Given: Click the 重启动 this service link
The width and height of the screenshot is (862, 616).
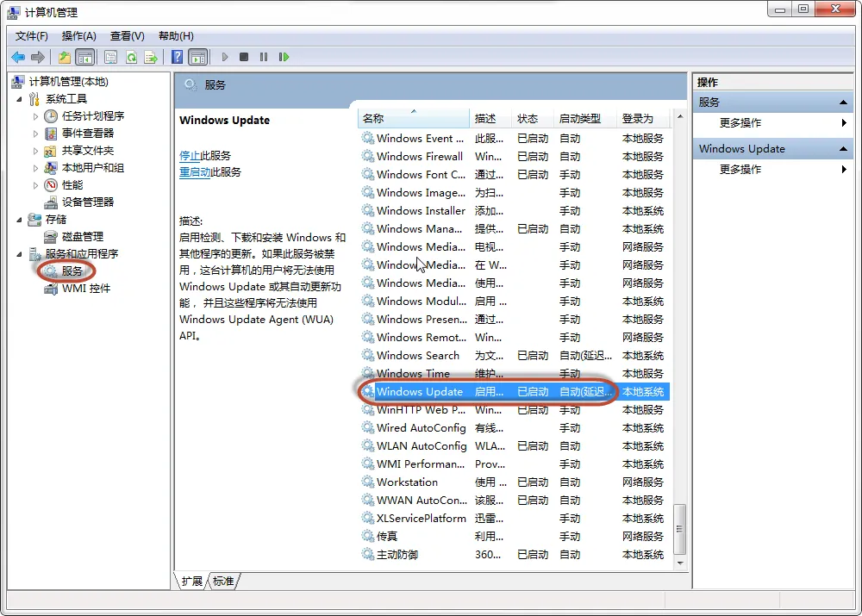Looking at the screenshot, I should tap(195, 172).
